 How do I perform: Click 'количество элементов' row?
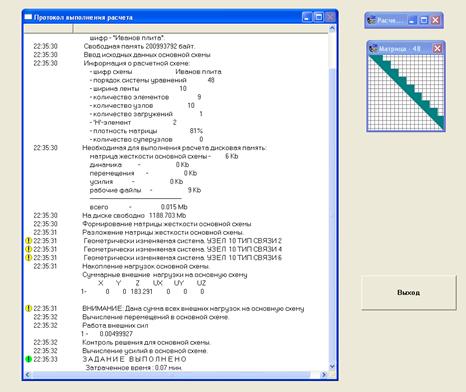(x=145, y=97)
